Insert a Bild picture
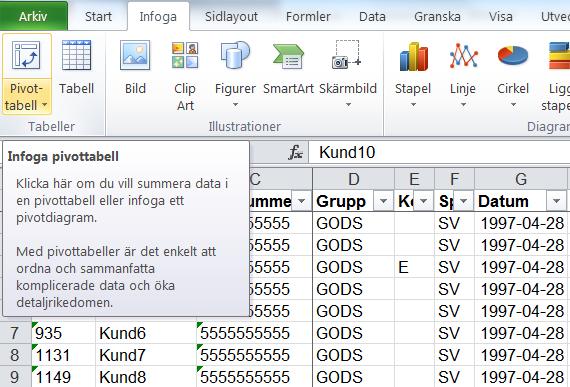 coord(135,68)
